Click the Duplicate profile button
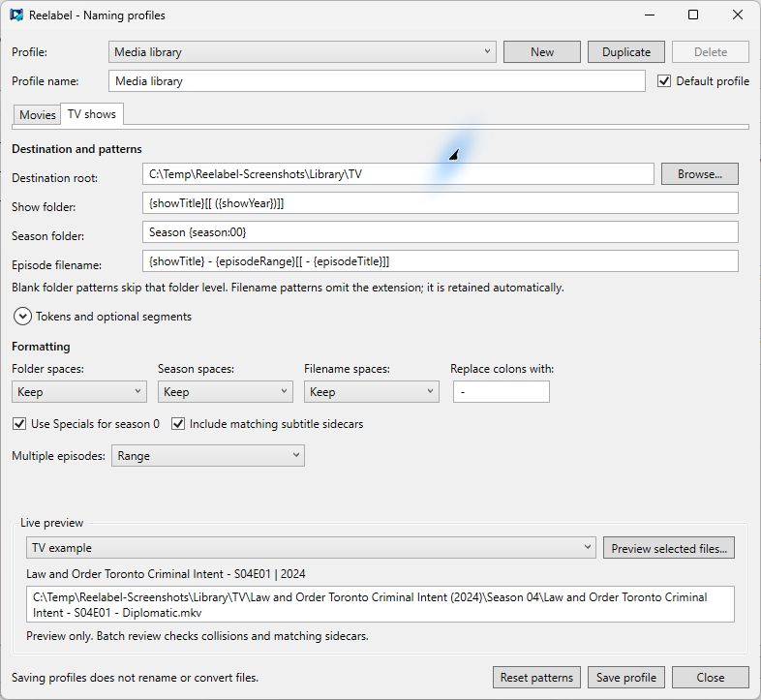This screenshot has height=700, width=761. [x=626, y=52]
